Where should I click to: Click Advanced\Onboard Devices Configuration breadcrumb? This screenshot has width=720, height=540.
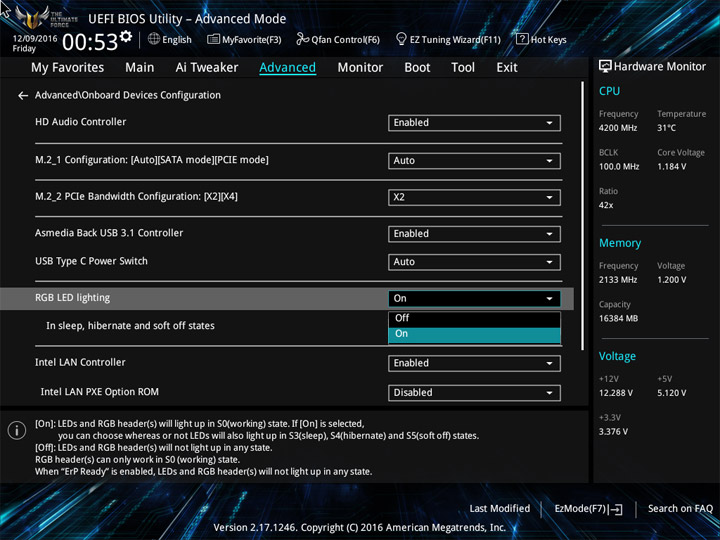pos(128,95)
